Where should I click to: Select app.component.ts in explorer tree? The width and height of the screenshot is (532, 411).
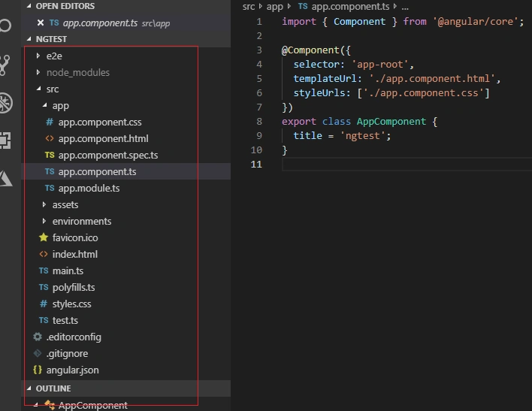click(126, 171)
